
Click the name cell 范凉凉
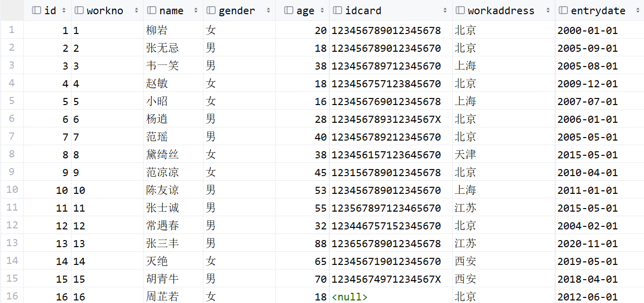(x=162, y=173)
